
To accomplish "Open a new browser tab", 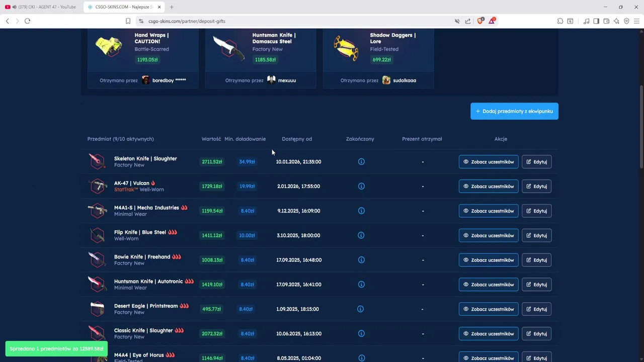I will pos(172,7).
